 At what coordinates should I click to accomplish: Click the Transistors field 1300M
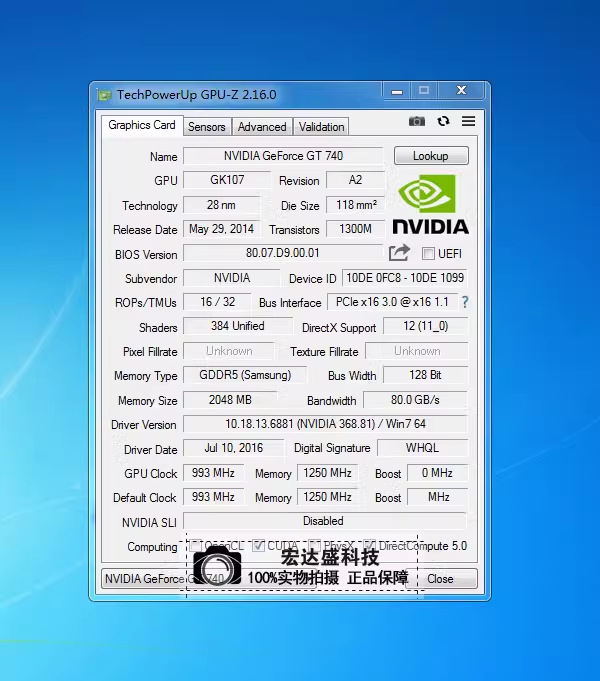355,229
